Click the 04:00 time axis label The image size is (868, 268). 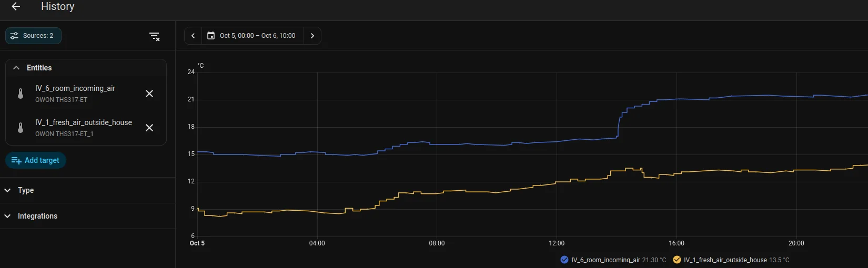[317, 243]
